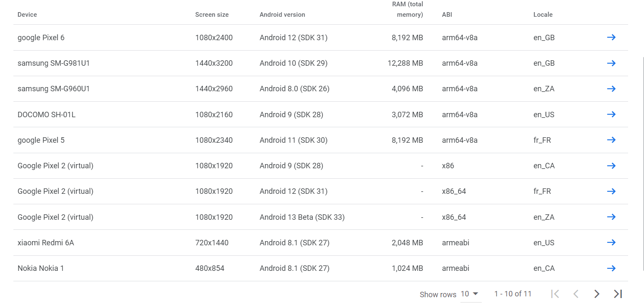The width and height of the screenshot is (644, 306).
Task: Open details for the Android 13 Beta device
Action: 611,217
